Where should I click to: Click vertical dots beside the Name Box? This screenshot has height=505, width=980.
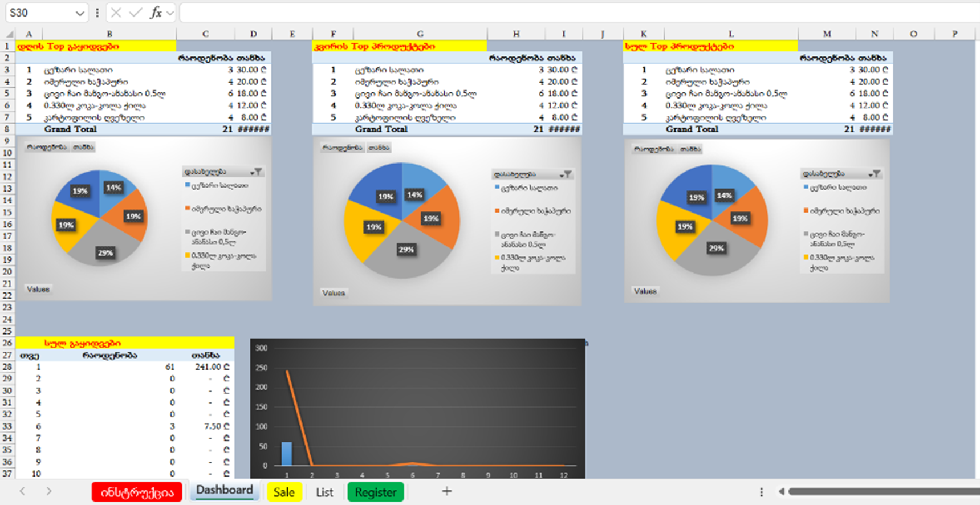(97, 13)
